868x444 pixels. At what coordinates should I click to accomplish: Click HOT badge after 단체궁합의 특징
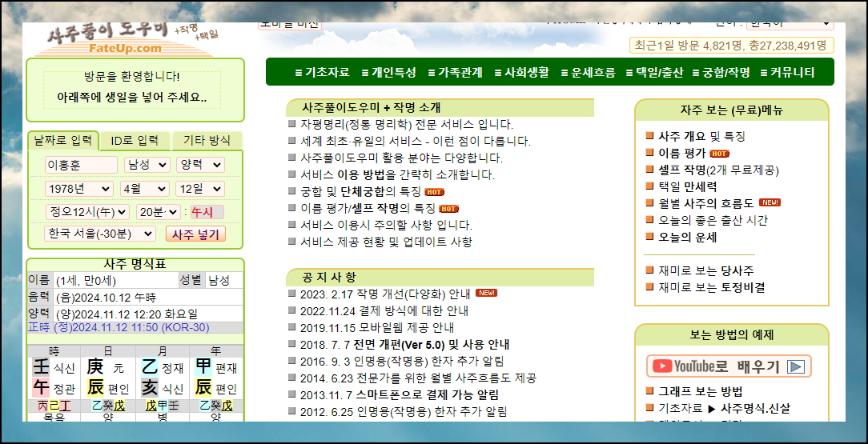(x=434, y=192)
